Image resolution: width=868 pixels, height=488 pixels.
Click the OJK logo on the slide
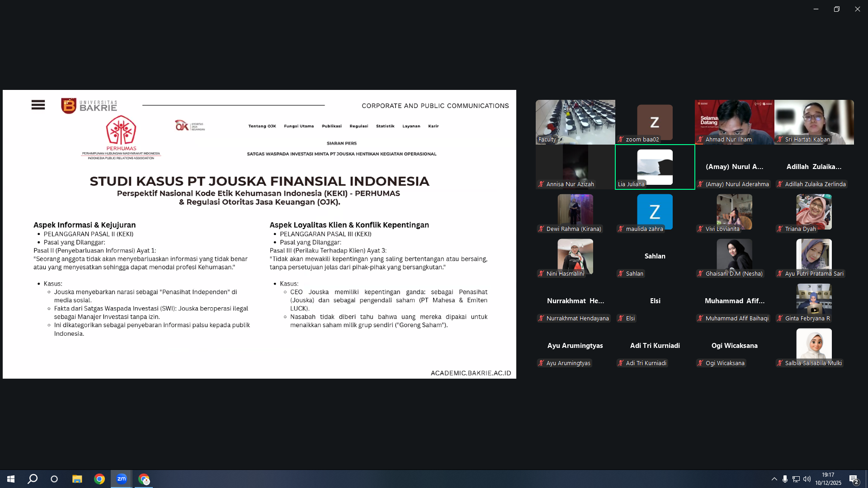(x=190, y=126)
